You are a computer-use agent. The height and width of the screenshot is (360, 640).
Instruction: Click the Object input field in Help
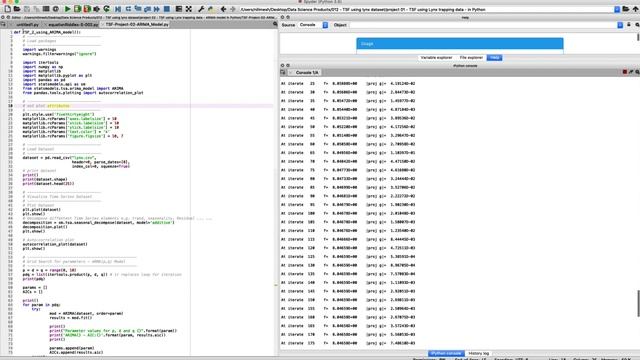(482, 25)
